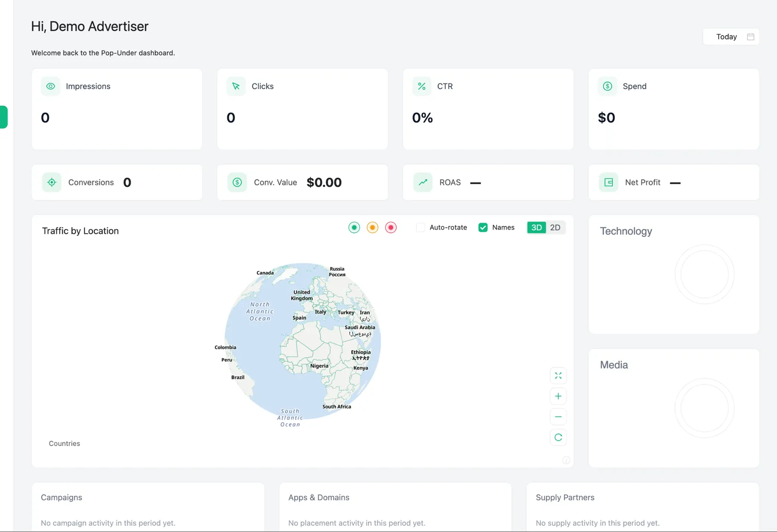Click the Spend dollar icon
777x532 pixels.
pos(608,86)
